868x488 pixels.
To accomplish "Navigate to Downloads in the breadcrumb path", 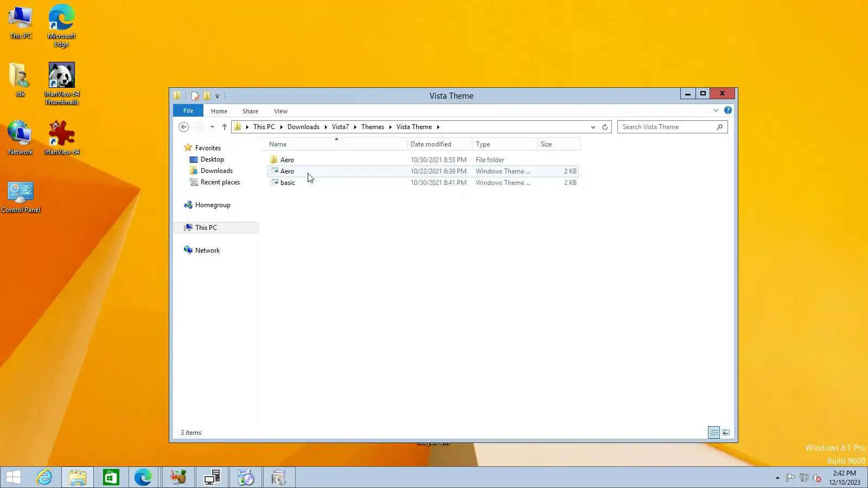I will (x=303, y=127).
